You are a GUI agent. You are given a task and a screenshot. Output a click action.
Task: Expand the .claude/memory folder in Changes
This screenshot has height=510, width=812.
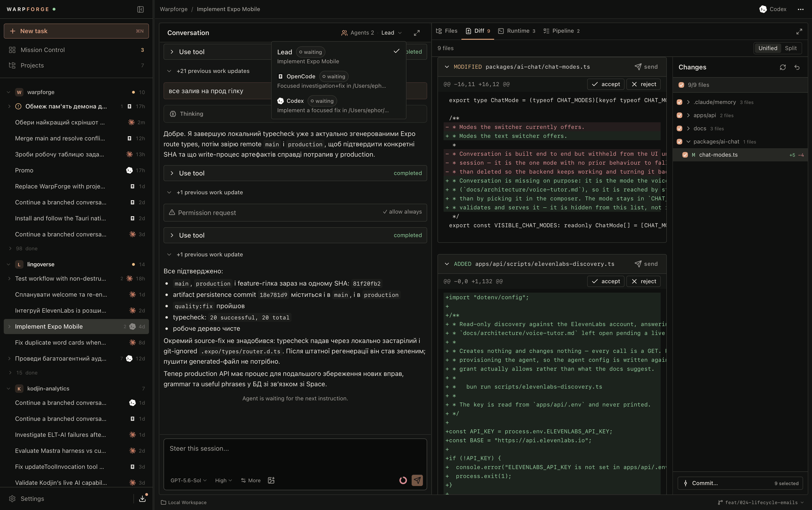(688, 102)
